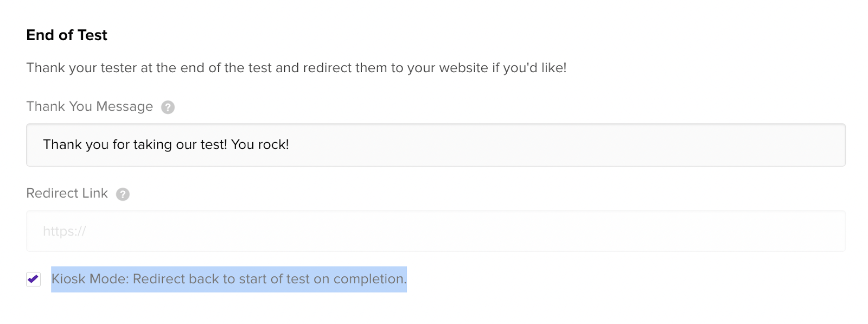Focus the Thank You Message input field
The width and height of the screenshot is (868, 324).
click(x=436, y=145)
